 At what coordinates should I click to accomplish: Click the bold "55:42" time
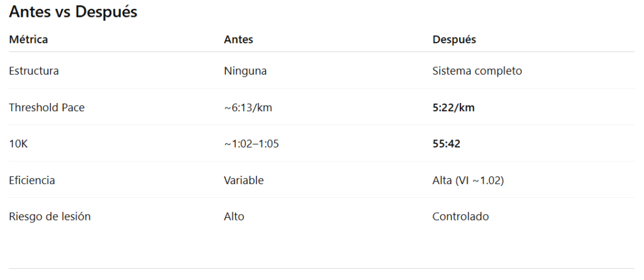pyautogui.click(x=447, y=144)
